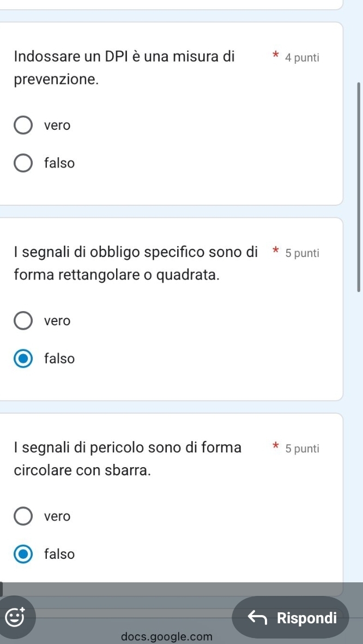Click "5 punti" label on pericolo question

point(302,449)
